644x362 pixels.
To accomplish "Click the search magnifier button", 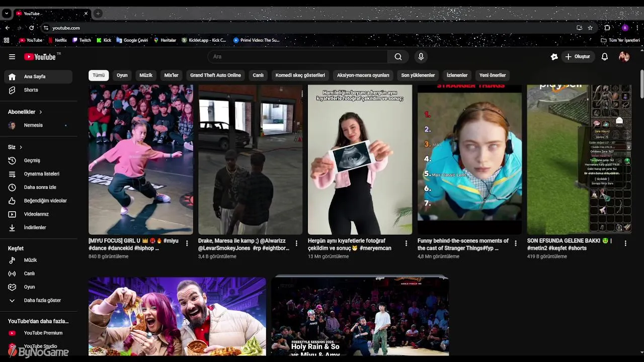I will point(398,57).
